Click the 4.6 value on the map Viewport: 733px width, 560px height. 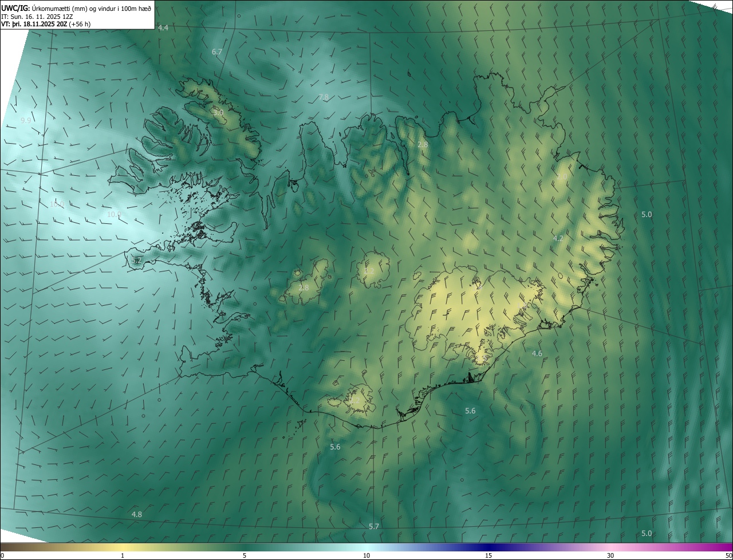(537, 354)
